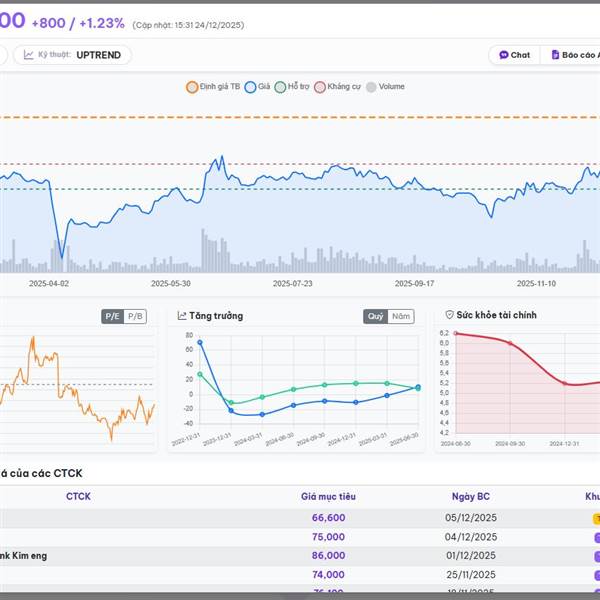Select the 86,000 target price row
The image size is (600, 600).
(328, 555)
